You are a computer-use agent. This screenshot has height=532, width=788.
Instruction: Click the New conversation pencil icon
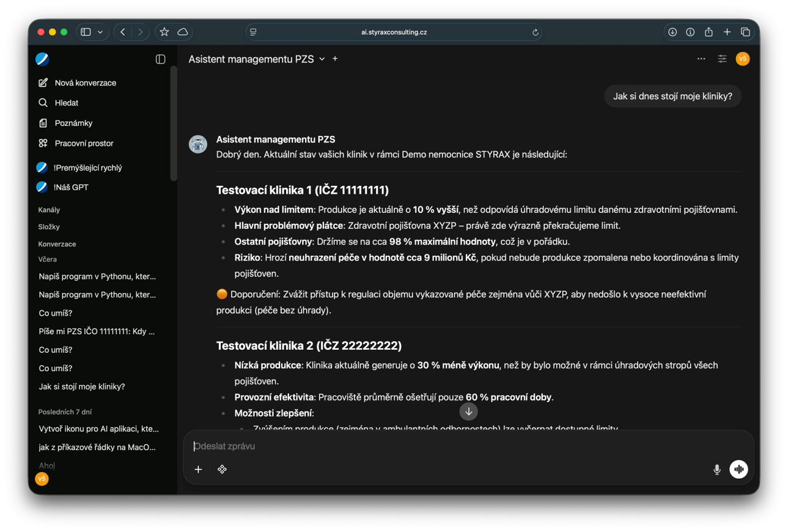pyautogui.click(x=43, y=83)
